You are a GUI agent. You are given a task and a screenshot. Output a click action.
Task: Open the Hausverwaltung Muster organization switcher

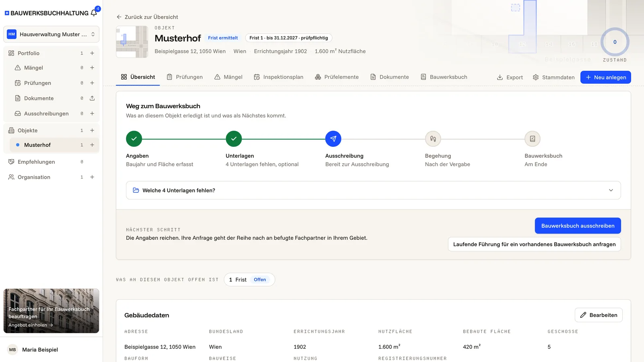pyautogui.click(x=51, y=34)
